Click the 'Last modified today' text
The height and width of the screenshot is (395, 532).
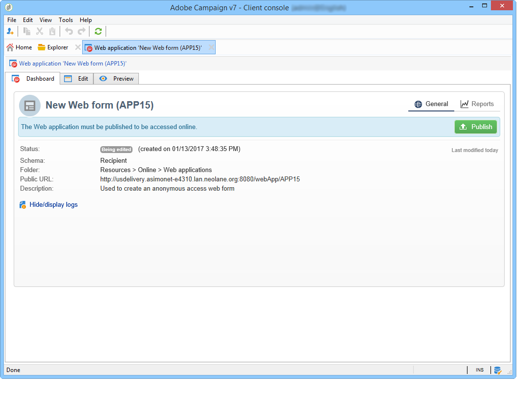click(x=475, y=151)
